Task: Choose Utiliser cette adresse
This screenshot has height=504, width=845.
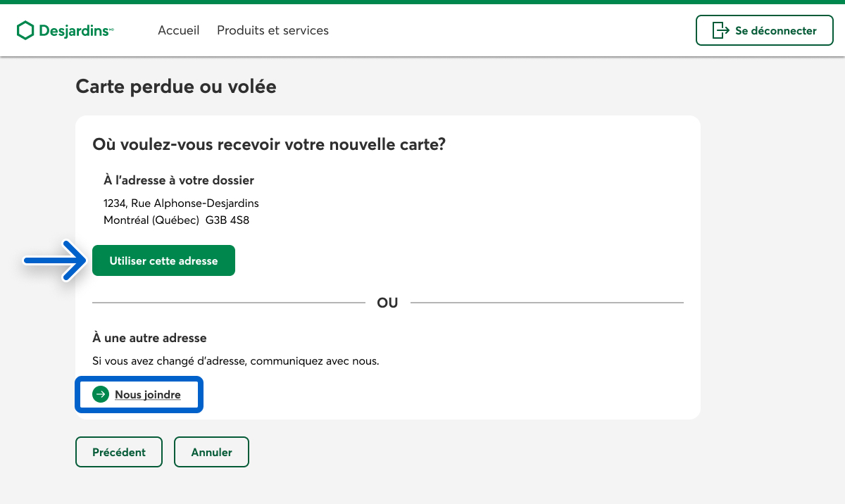Action: coord(163,260)
